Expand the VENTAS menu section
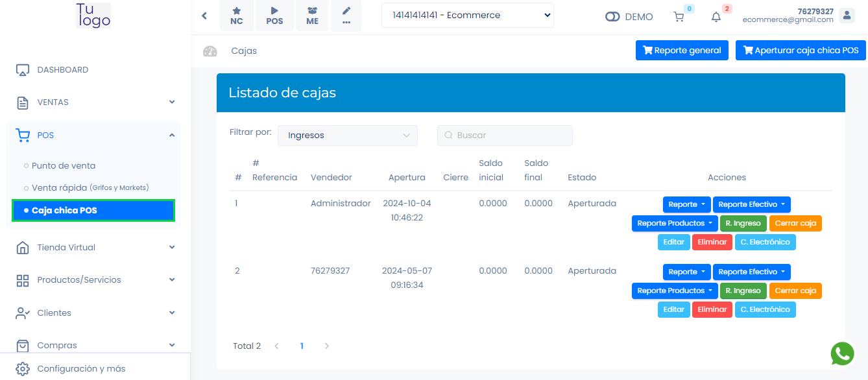Viewport: 868px width, 380px height. (x=52, y=102)
